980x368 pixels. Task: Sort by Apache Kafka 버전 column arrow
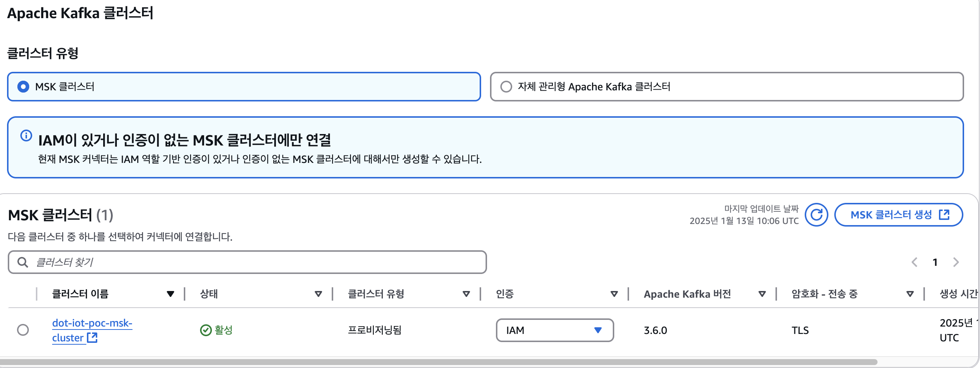tap(762, 294)
